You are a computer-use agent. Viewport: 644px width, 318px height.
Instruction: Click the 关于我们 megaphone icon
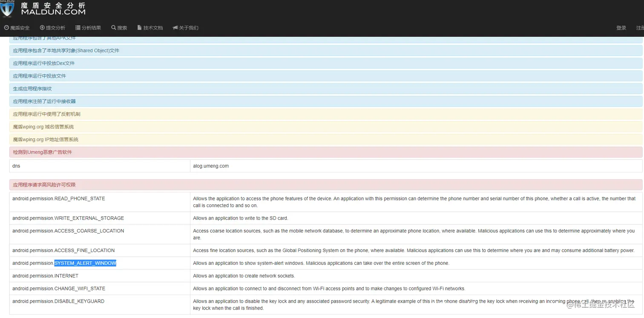175,28
